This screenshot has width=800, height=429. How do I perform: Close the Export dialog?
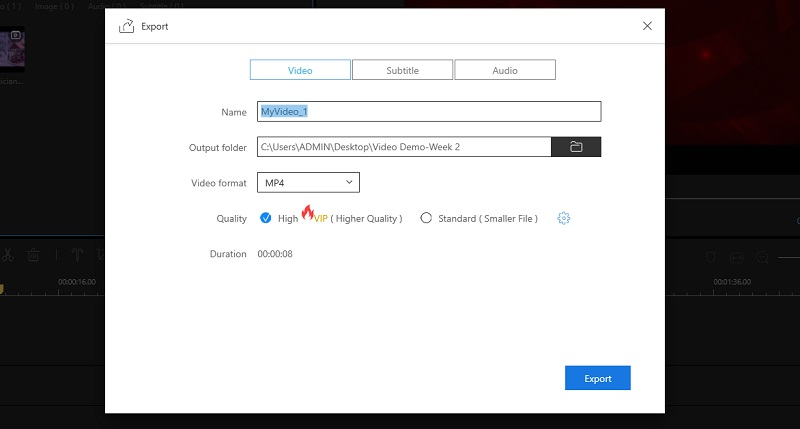coord(647,26)
